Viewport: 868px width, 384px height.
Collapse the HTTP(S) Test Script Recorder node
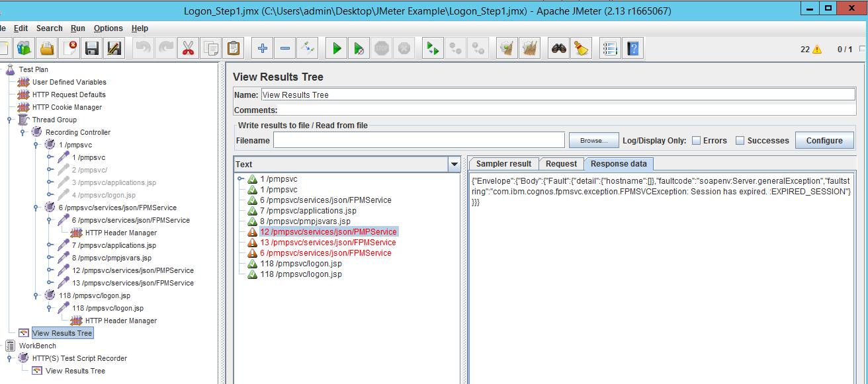pyautogui.click(x=10, y=358)
